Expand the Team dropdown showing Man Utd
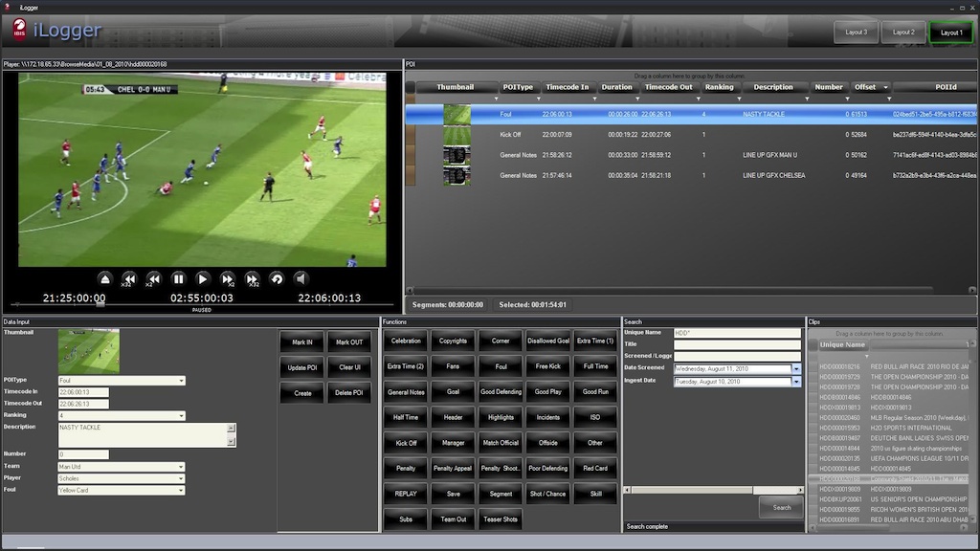 tap(181, 467)
